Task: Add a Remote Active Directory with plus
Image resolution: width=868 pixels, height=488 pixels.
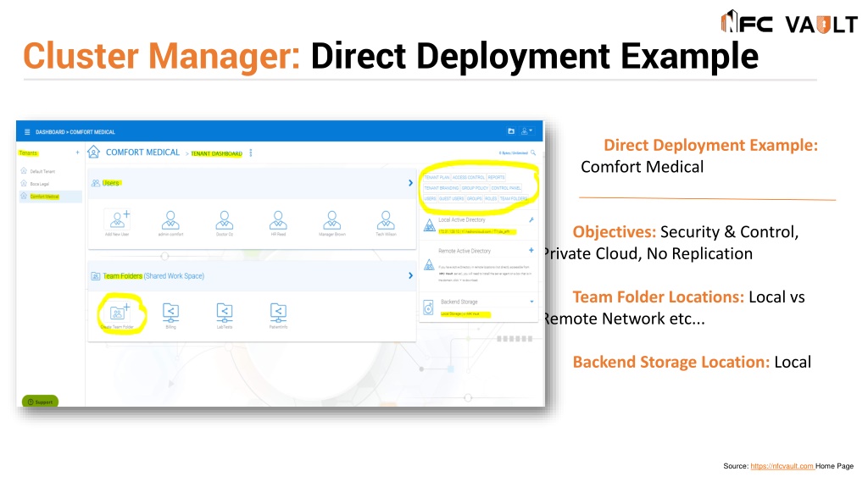Action: click(531, 250)
